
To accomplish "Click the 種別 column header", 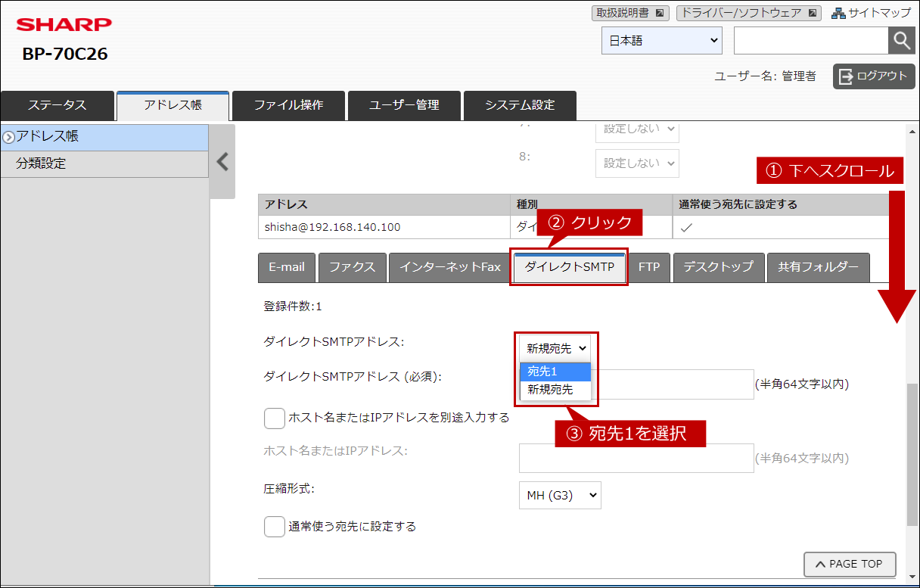I will point(591,204).
